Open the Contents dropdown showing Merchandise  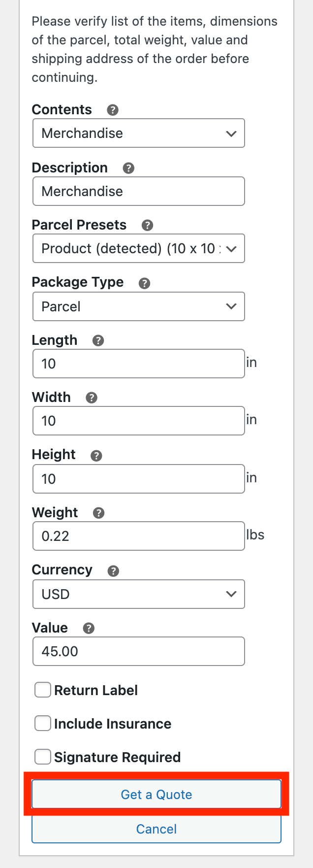pos(138,133)
